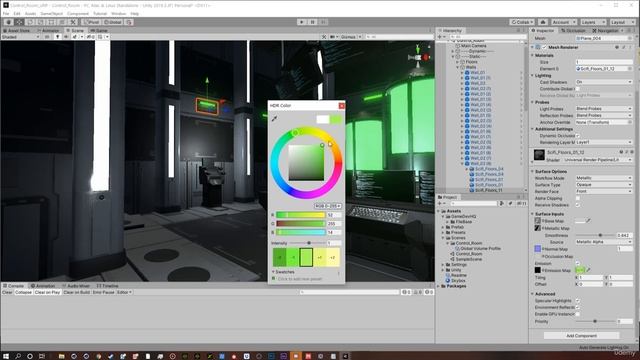Image resolution: width=640 pixels, height=360 pixels.
Task: Expand the Floors group in Hierarchy
Action: [458, 62]
